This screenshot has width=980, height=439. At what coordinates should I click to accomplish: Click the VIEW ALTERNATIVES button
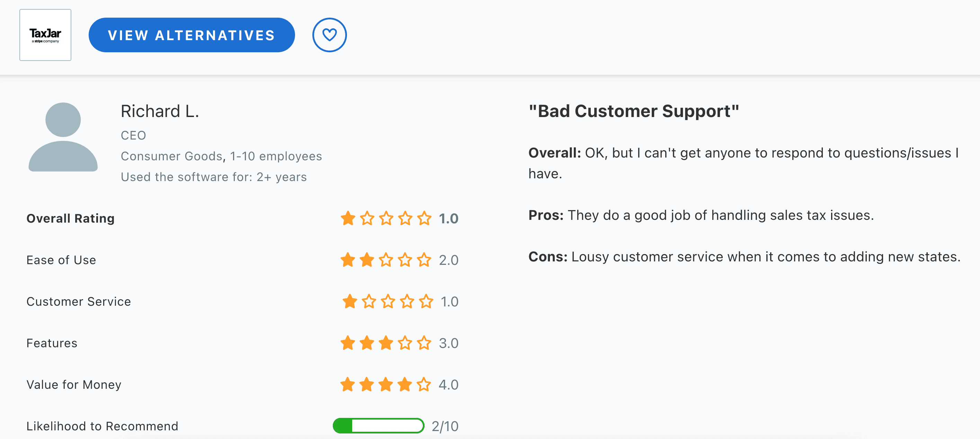191,35
